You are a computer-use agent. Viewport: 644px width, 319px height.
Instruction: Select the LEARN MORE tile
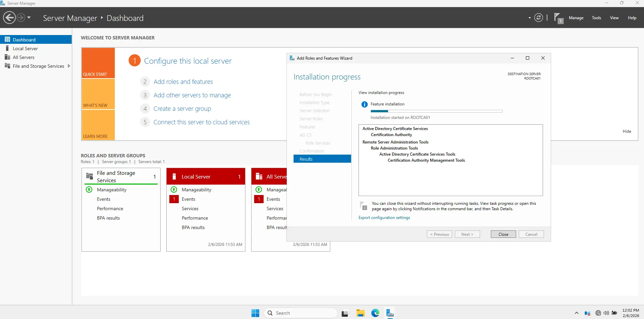(x=98, y=125)
